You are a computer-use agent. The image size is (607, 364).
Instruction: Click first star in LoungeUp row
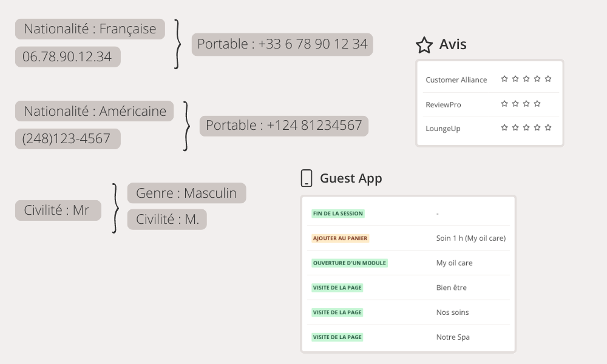(x=504, y=127)
